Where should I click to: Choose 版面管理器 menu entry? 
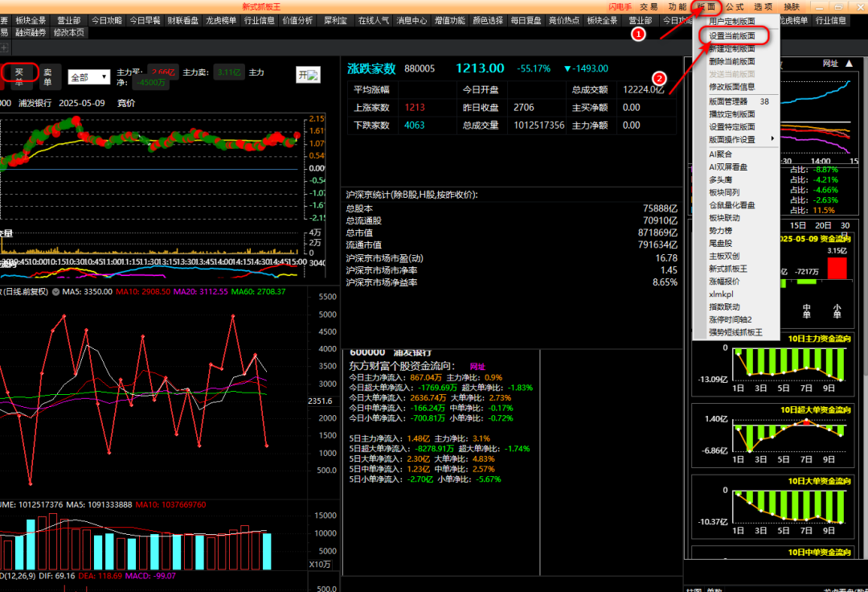coord(728,101)
